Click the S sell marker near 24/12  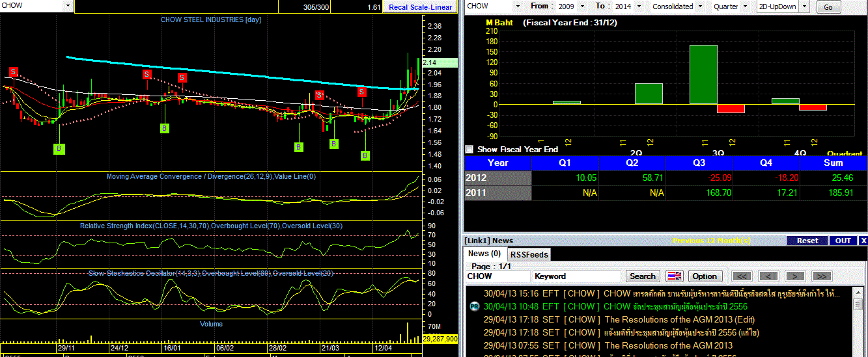click(148, 74)
